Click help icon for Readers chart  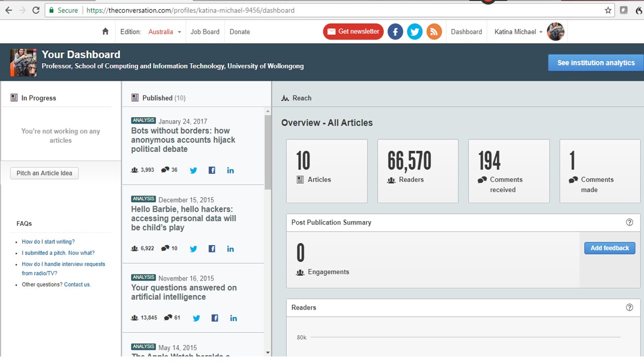tap(629, 307)
